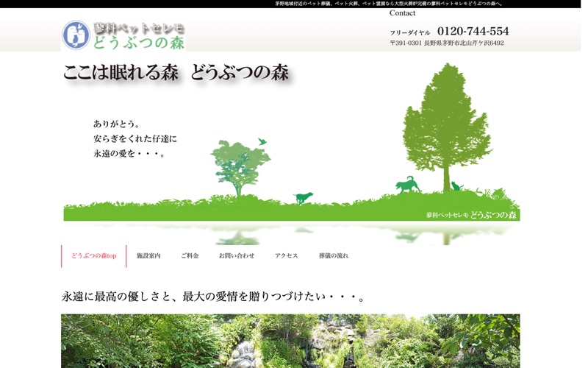Click the headline ここは眠れる森 どうぶつの森
588x368 pixels.
(x=176, y=72)
